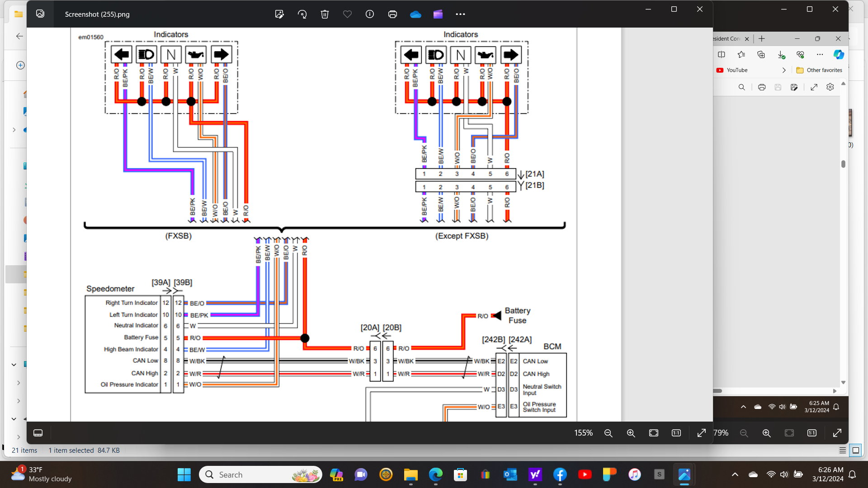Close the President Con browser tab
Screen dimensions: 868x488
747,39
